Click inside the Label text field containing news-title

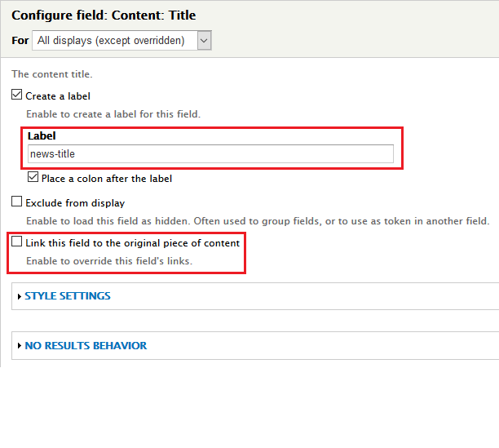point(210,153)
